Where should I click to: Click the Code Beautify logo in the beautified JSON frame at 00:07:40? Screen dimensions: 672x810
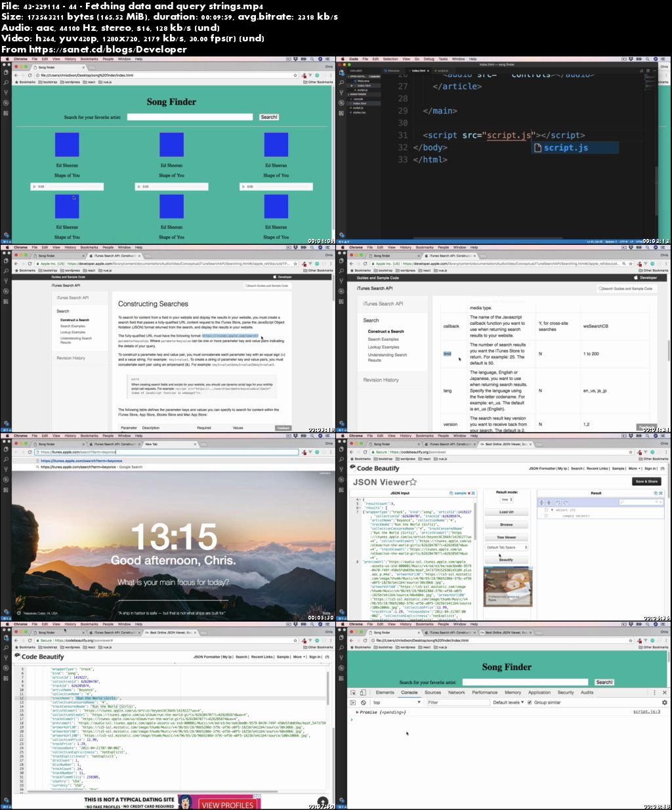coord(39,656)
